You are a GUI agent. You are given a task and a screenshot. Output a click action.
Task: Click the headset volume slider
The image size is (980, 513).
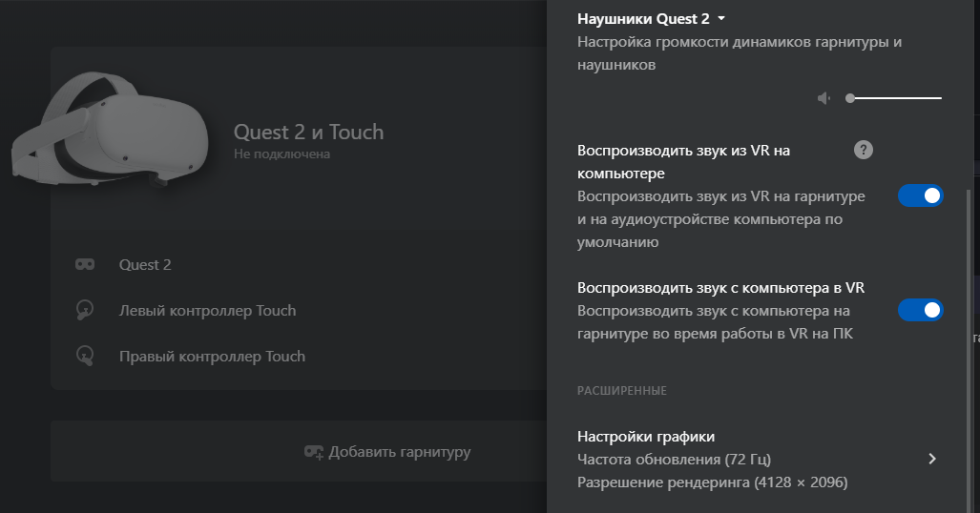coord(894,98)
